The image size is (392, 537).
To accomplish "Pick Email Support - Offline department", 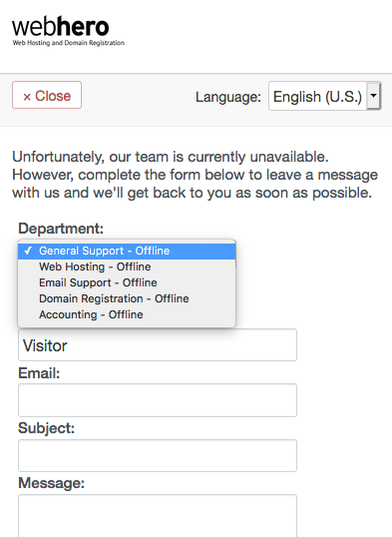I will [x=127, y=282].
